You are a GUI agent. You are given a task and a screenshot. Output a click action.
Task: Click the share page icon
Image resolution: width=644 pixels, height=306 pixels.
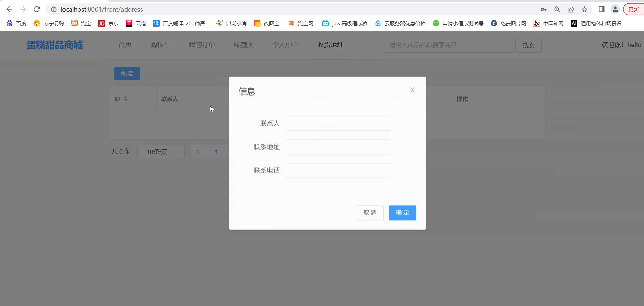pyautogui.click(x=571, y=9)
